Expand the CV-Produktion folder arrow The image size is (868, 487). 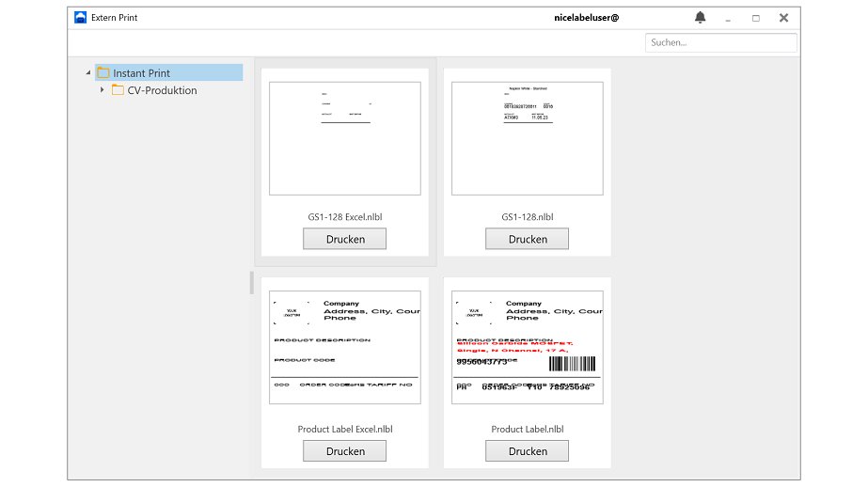[102, 91]
